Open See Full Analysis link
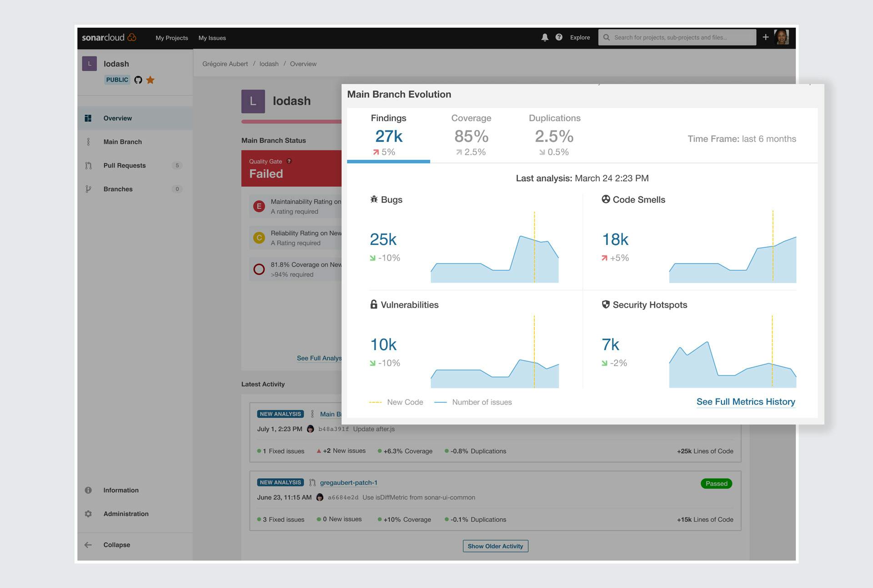 tap(319, 358)
